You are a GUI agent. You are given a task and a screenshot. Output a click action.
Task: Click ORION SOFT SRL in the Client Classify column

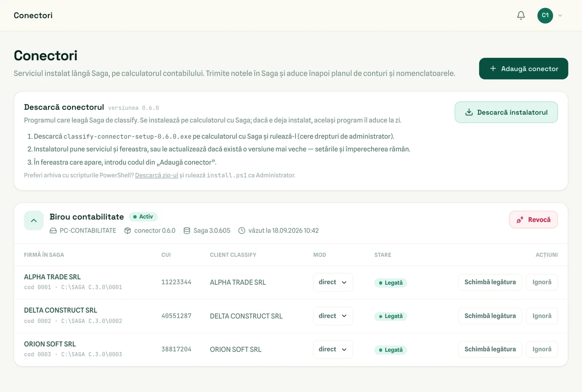236,350
